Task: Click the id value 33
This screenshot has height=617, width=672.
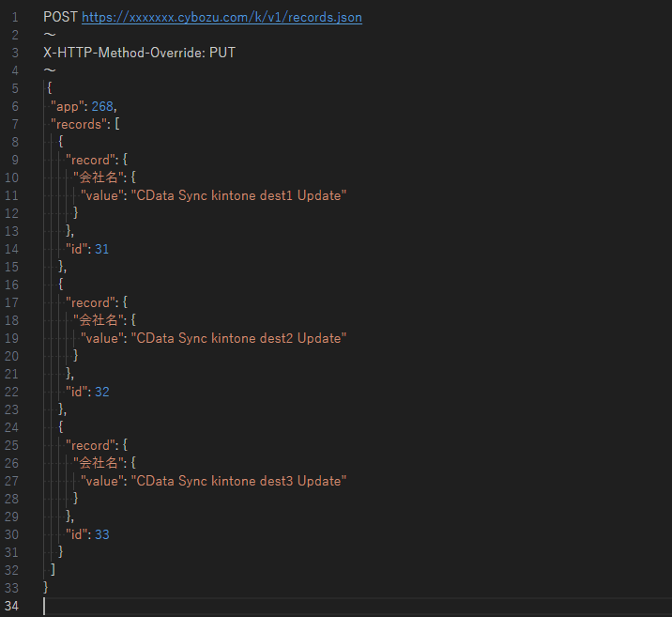Action: point(102,534)
